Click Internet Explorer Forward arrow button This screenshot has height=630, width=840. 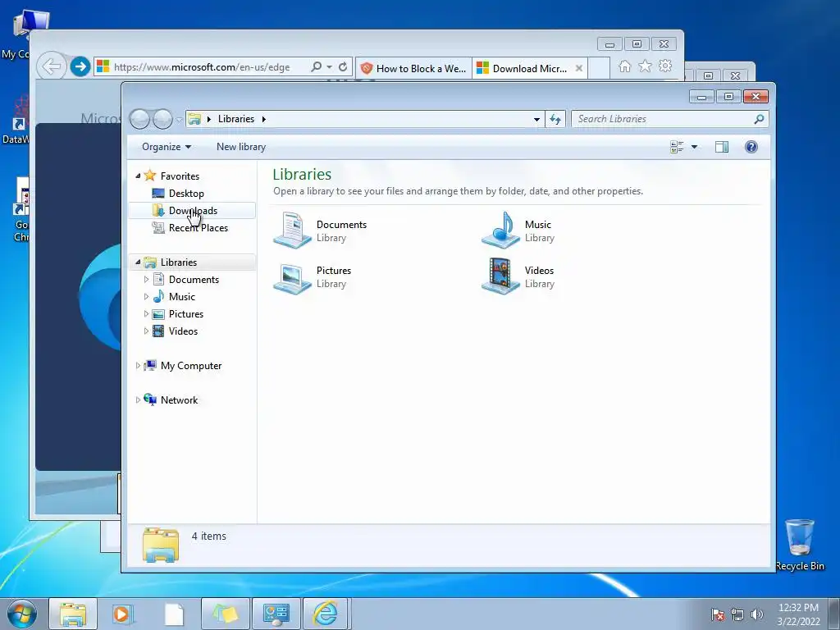[x=80, y=67]
